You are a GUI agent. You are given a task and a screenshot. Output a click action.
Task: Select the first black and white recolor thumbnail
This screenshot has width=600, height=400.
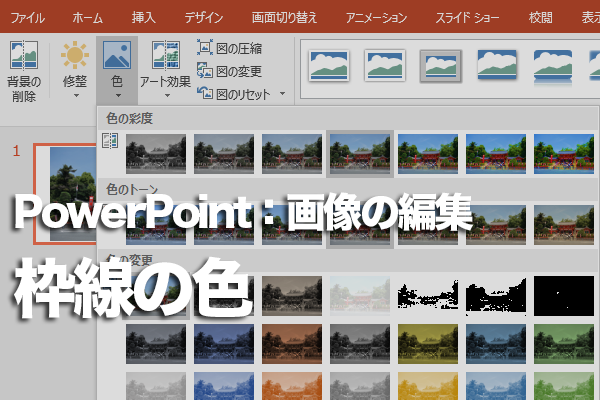(x=428, y=296)
